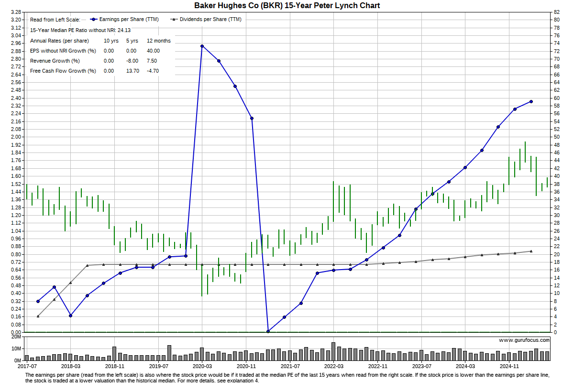
Task: Select the Earnings per Share (TTM) legend entry
Action: (x=123, y=20)
